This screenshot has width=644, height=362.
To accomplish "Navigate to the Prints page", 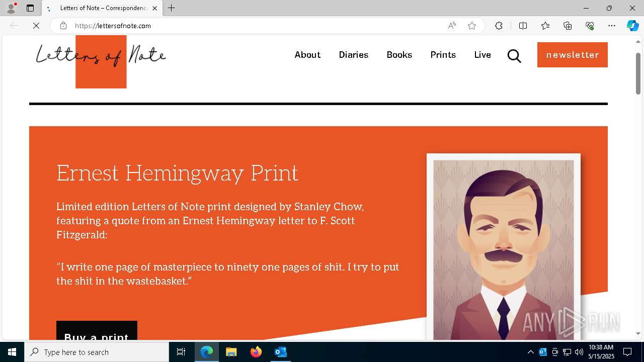I will [443, 55].
